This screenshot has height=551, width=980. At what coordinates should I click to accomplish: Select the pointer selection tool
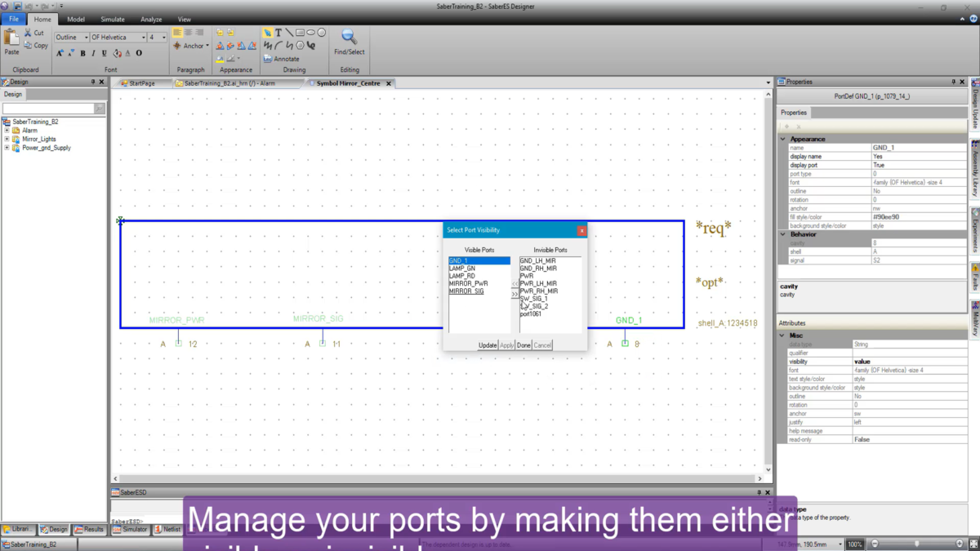268,33
